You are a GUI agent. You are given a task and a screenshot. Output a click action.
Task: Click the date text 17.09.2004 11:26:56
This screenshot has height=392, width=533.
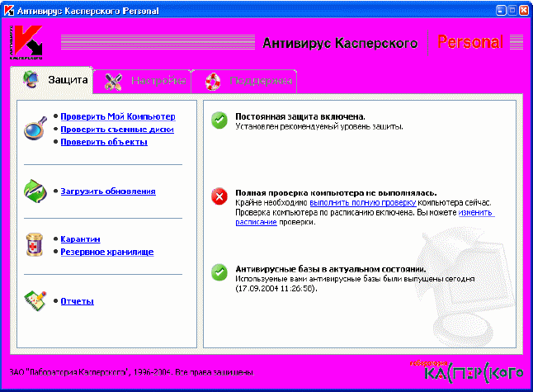tap(276, 289)
